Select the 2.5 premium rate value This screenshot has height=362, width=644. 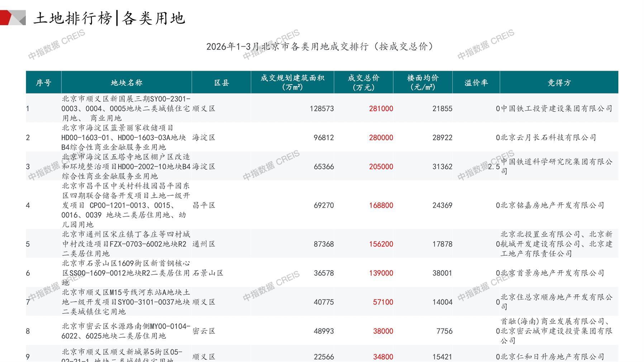click(x=494, y=167)
